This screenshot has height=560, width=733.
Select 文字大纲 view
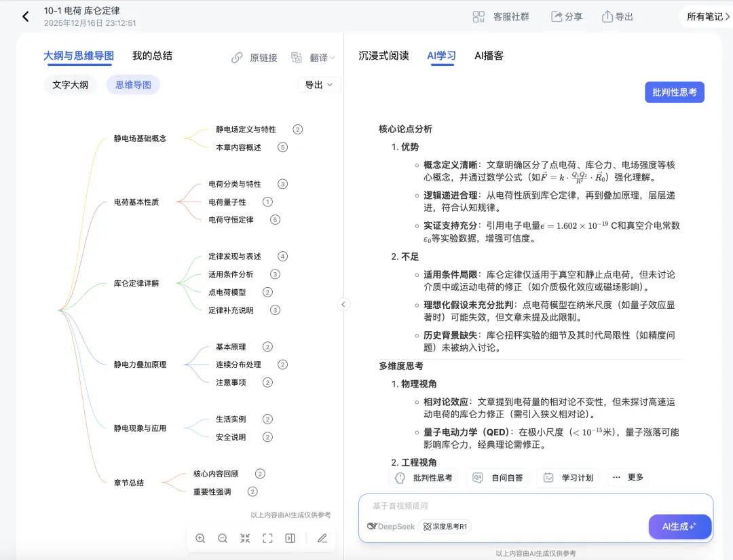(x=70, y=85)
